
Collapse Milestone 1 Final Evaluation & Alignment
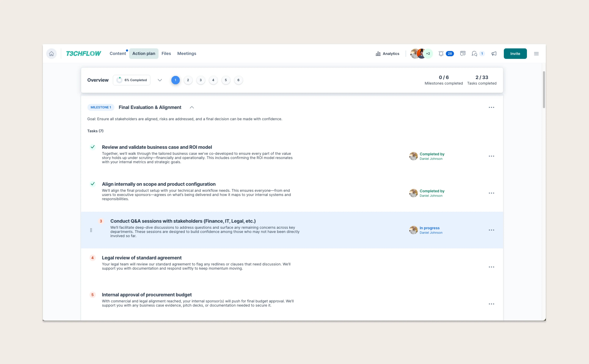(192, 107)
